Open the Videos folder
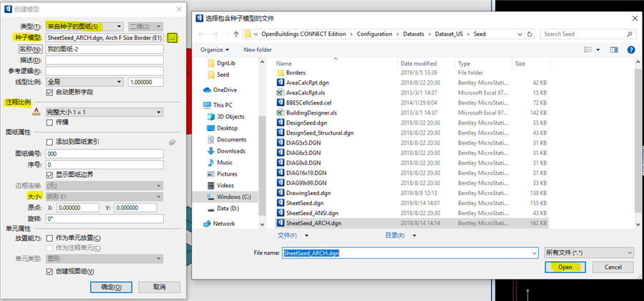This screenshot has width=644, height=301. [x=221, y=186]
